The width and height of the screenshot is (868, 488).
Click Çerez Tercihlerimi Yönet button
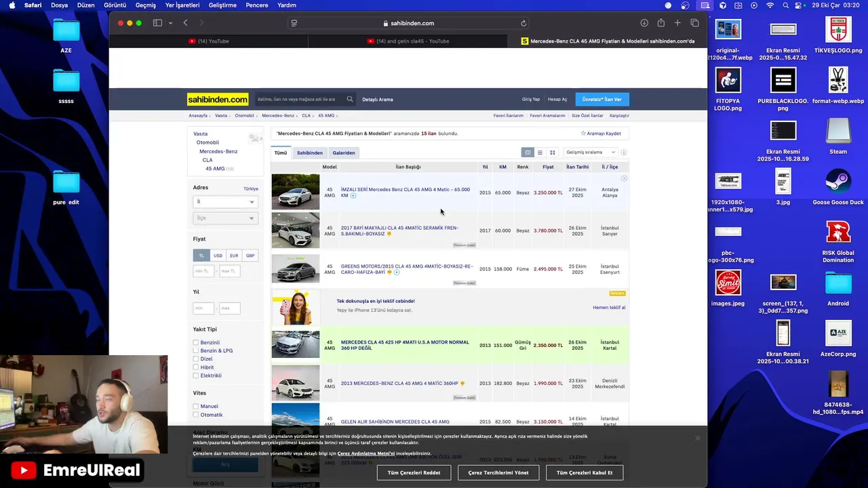(x=498, y=472)
